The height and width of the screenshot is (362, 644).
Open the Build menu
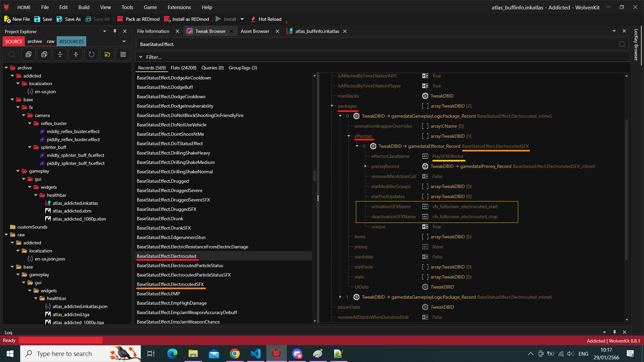[84, 7]
